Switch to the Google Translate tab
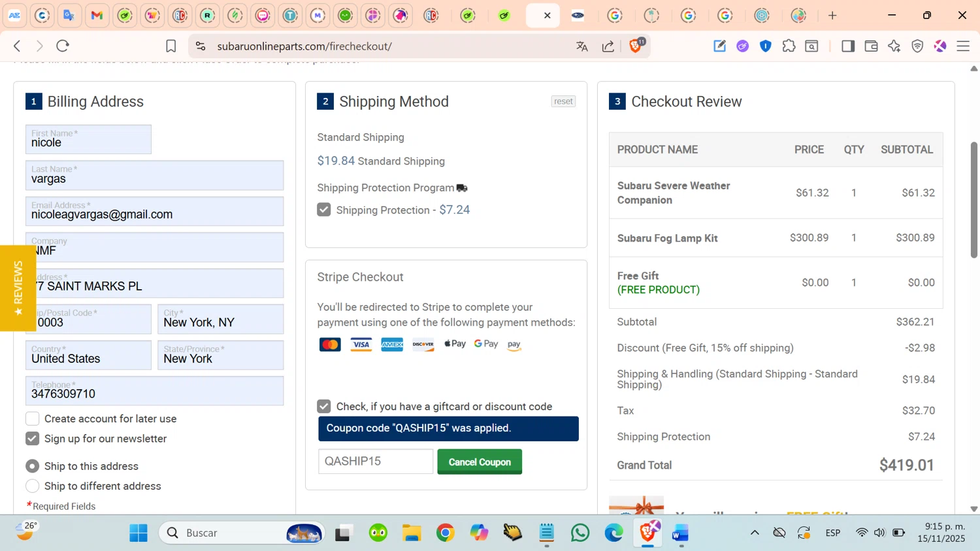This screenshot has width=980, height=551. (x=69, y=15)
